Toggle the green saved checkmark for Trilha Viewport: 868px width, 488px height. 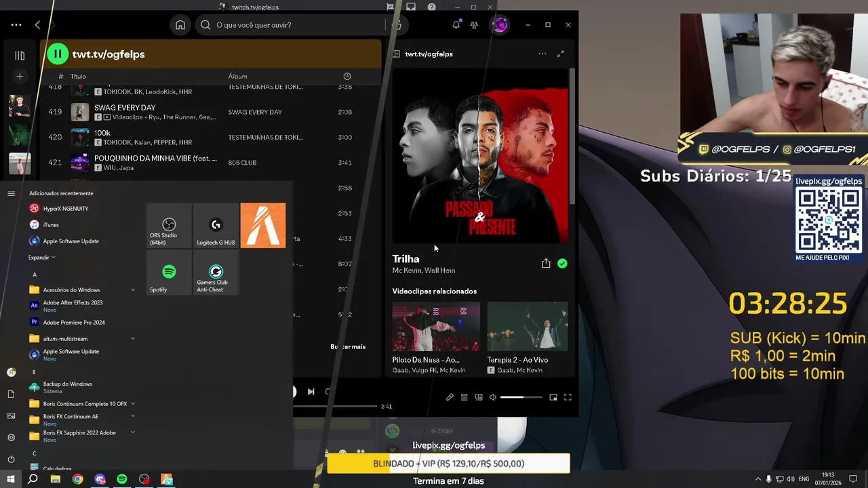click(562, 264)
